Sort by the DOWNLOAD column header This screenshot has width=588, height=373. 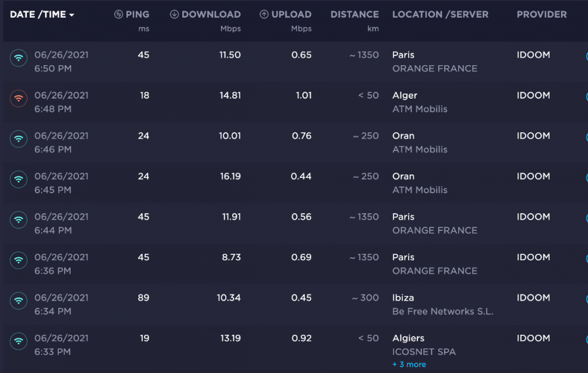tap(211, 15)
